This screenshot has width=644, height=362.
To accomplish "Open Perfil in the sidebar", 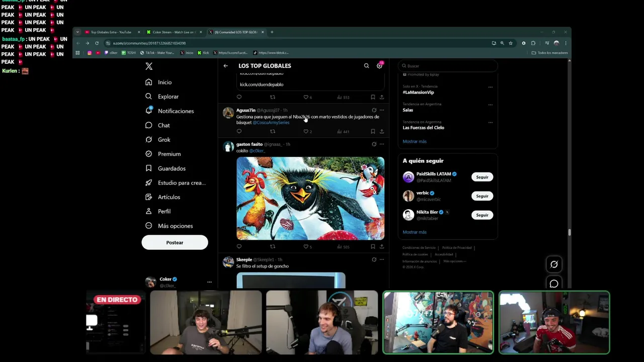I will [x=157, y=212].
